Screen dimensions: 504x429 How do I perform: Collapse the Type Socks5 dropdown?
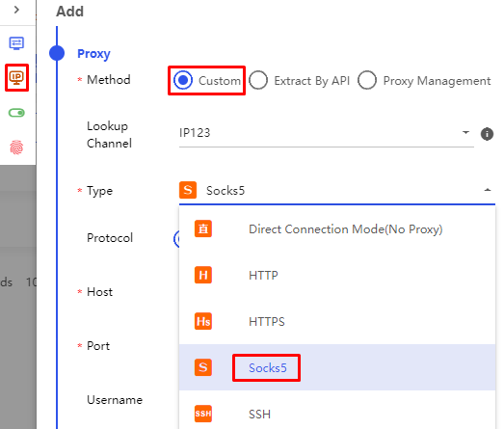(x=337, y=191)
